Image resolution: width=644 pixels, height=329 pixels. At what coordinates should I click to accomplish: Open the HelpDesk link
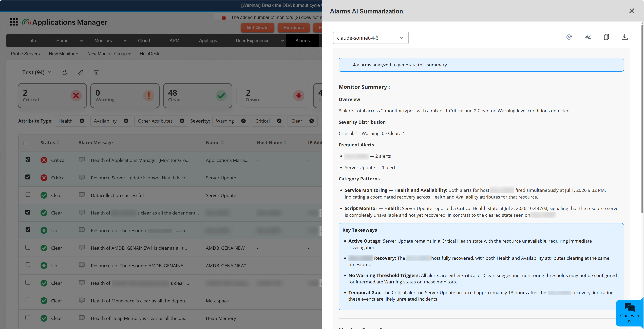coord(149,54)
